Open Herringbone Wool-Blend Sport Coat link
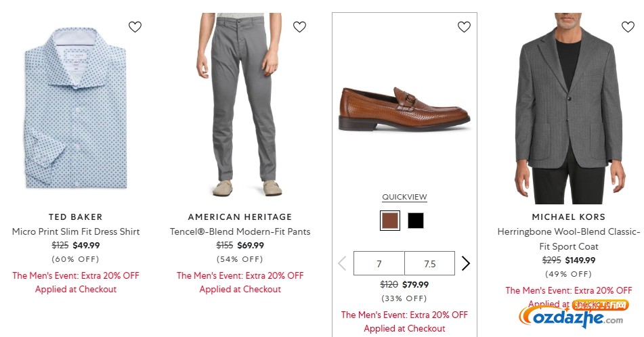Image resolution: width=644 pixels, height=337 pixels. tap(569, 239)
